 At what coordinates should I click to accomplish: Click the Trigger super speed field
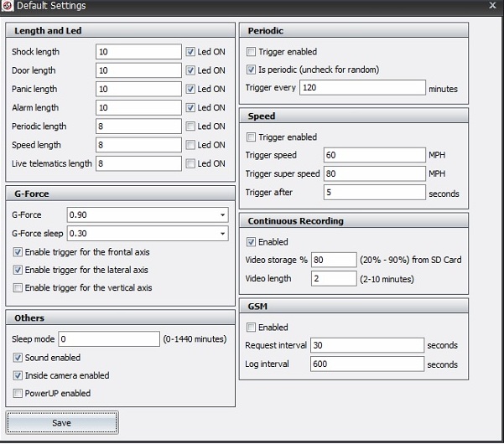coord(375,173)
